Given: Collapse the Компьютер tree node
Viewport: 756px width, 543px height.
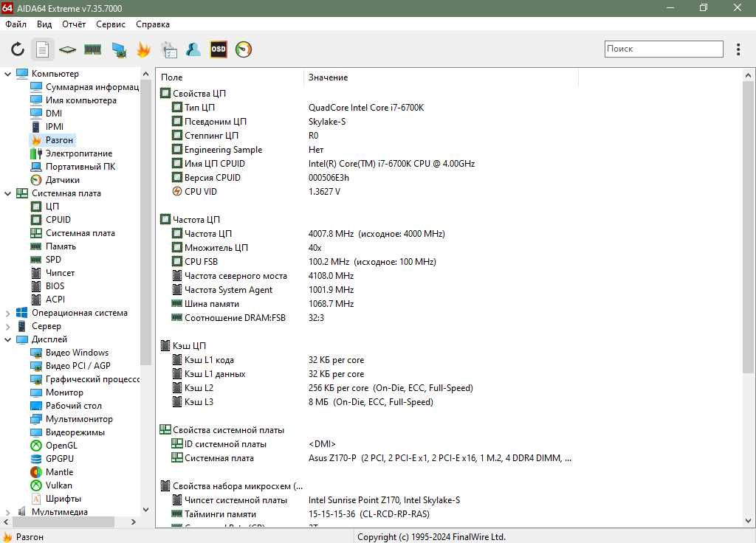Looking at the screenshot, I should 7,74.
